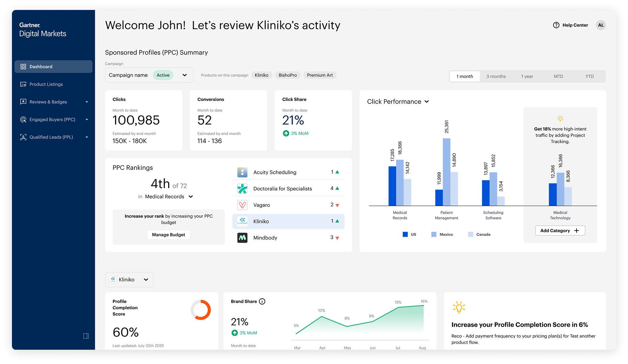The image size is (628, 364).
Task: Click the Vagaro logo icon
Action: 243,205
